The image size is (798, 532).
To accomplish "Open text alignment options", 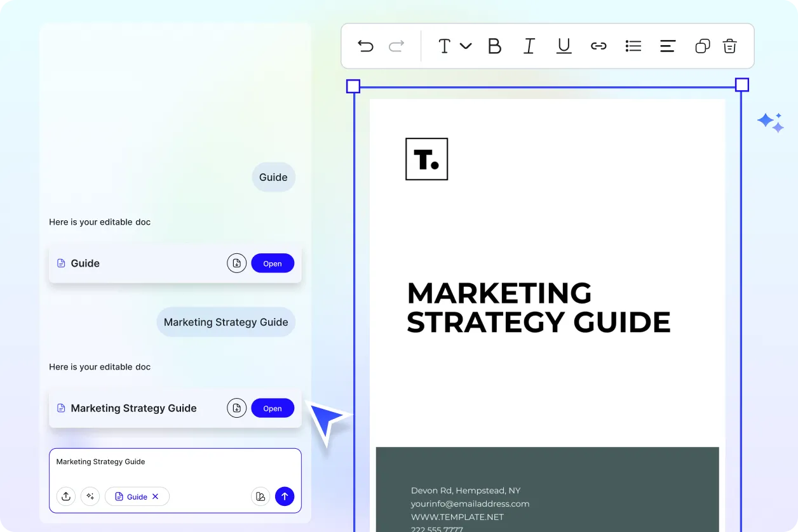I will pyautogui.click(x=668, y=46).
